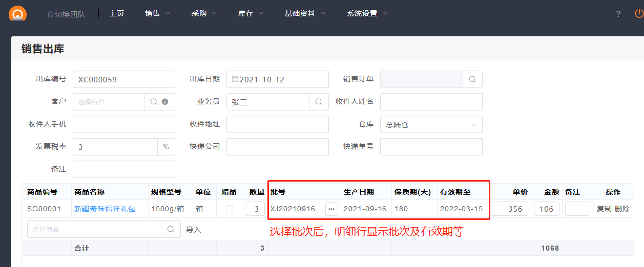Click the orange app logo icon
Image resolution: width=644 pixels, height=267 pixels.
18,13
